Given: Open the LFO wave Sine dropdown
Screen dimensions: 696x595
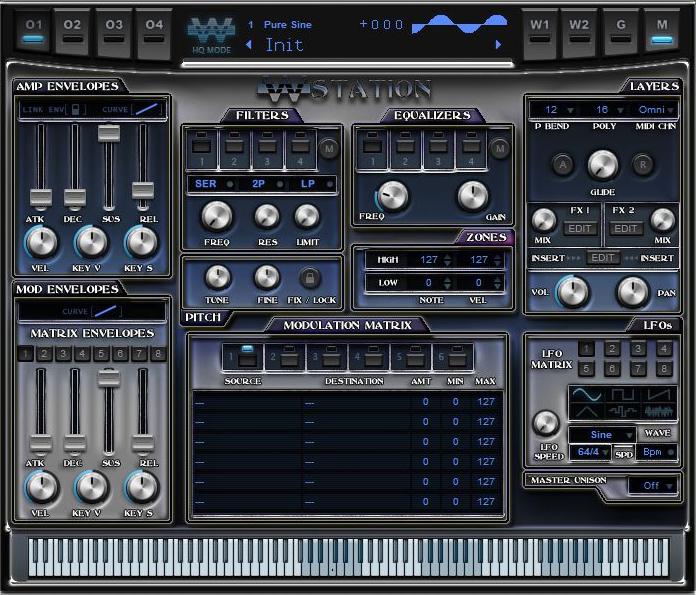Looking at the screenshot, I should pos(602,434).
